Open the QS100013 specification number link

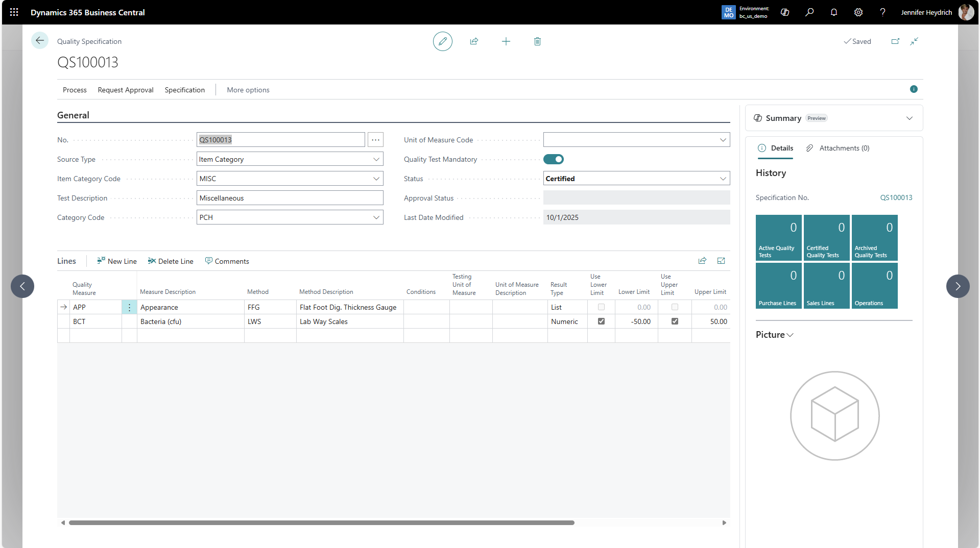point(896,197)
